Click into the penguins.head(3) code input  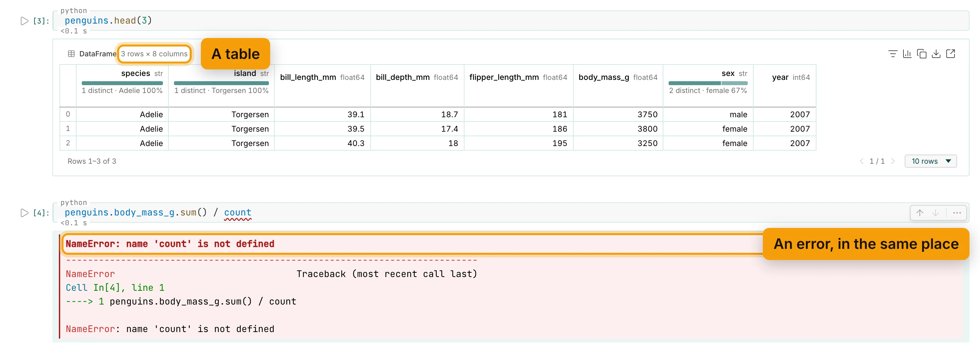coord(511,21)
